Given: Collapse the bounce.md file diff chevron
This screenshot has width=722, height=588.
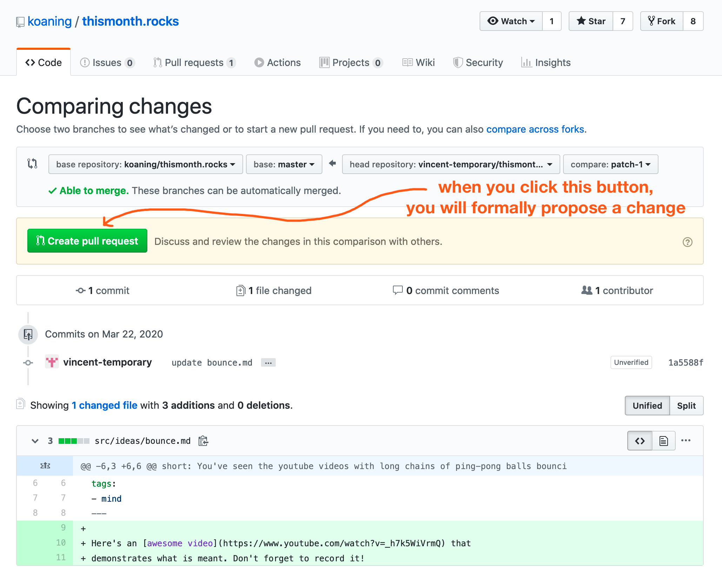Looking at the screenshot, I should coord(35,441).
